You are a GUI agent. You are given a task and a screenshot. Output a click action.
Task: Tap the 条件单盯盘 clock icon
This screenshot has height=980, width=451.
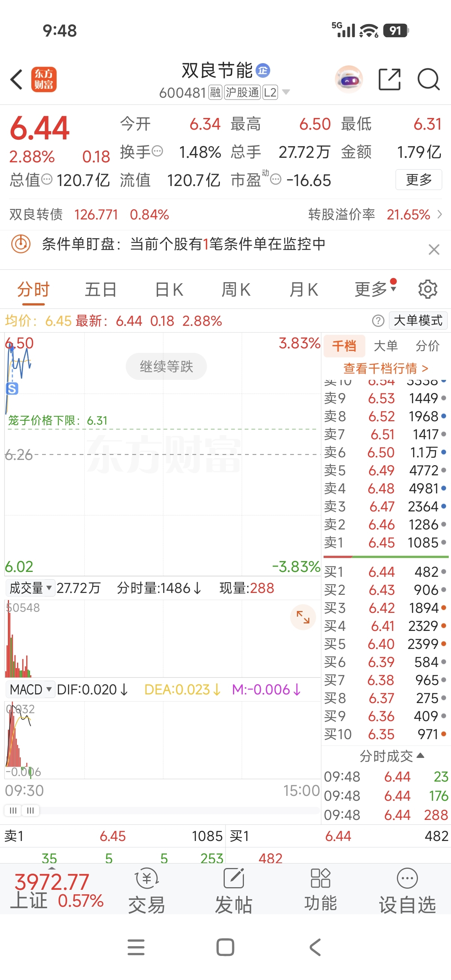(x=21, y=244)
